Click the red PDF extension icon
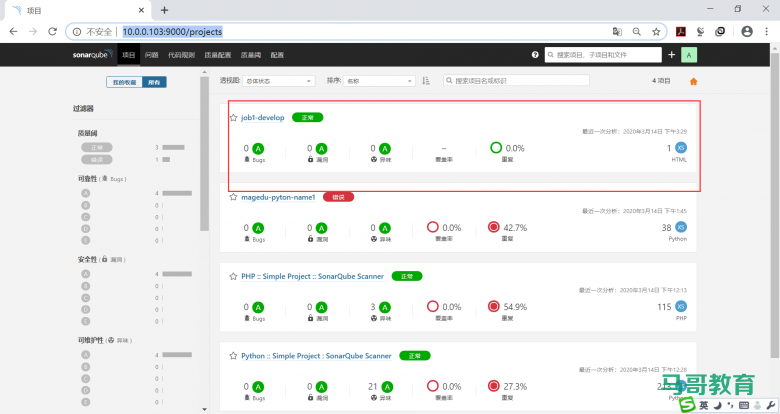The image size is (780, 414). point(681,31)
